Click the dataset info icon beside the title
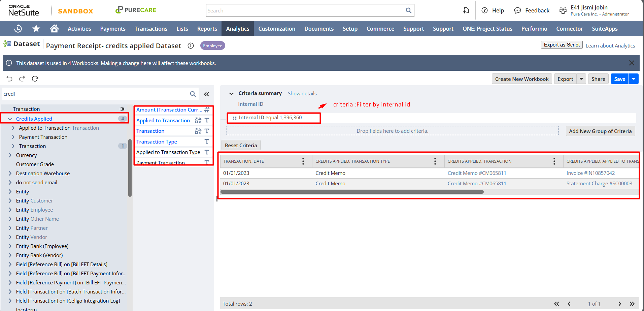 point(191,46)
